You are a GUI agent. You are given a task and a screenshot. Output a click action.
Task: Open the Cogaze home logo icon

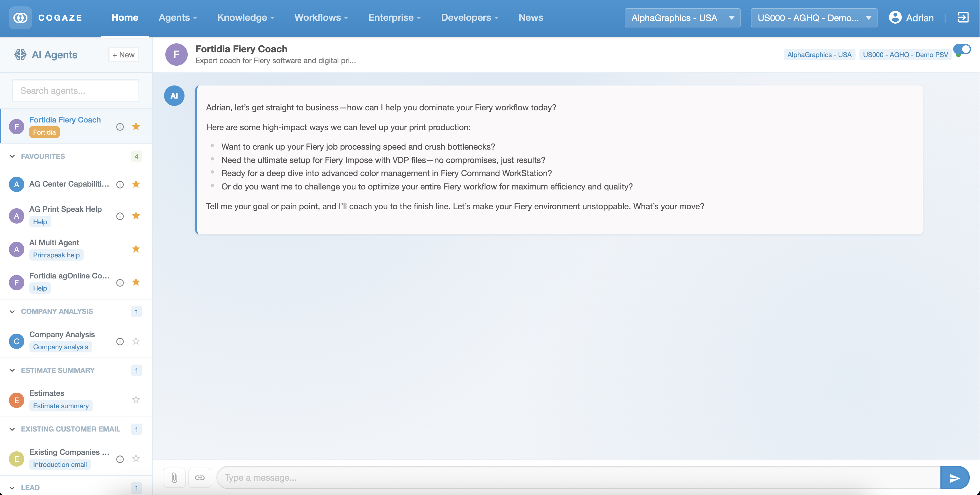point(20,18)
